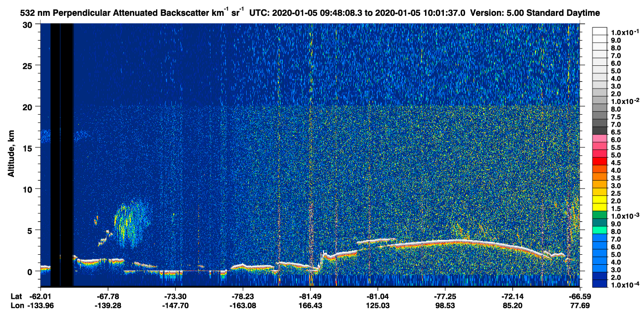This screenshot has height=330, width=644.
Task: Click color scale label "1.5"
Action: (616, 209)
